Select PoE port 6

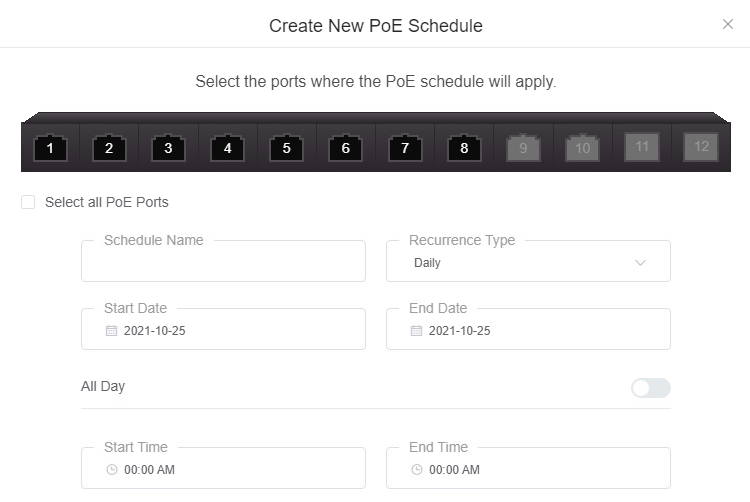coord(346,148)
